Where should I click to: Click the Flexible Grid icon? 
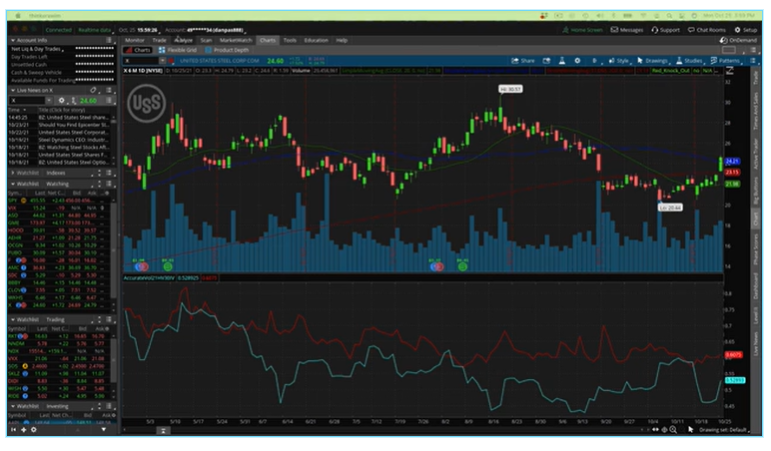click(x=162, y=50)
